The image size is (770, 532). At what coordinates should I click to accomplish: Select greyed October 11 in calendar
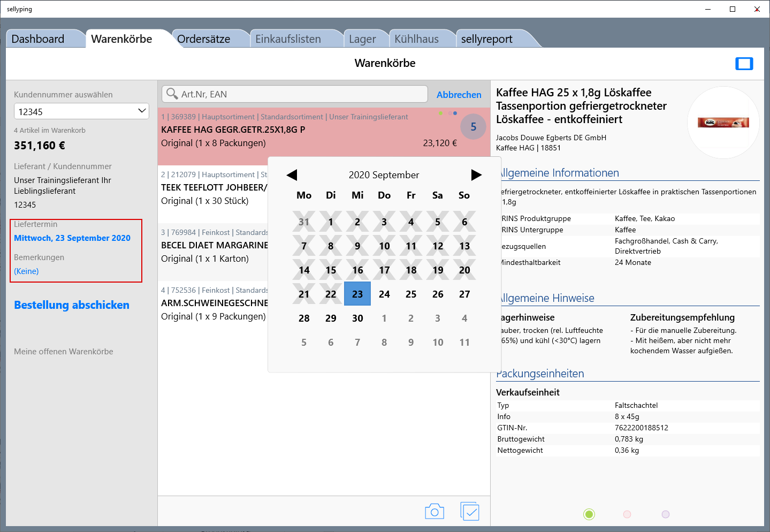tap(464, 342)
